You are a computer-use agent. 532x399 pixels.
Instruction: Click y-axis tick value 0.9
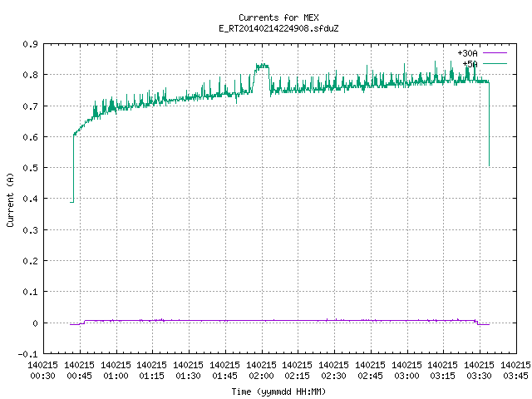[30, 44]
